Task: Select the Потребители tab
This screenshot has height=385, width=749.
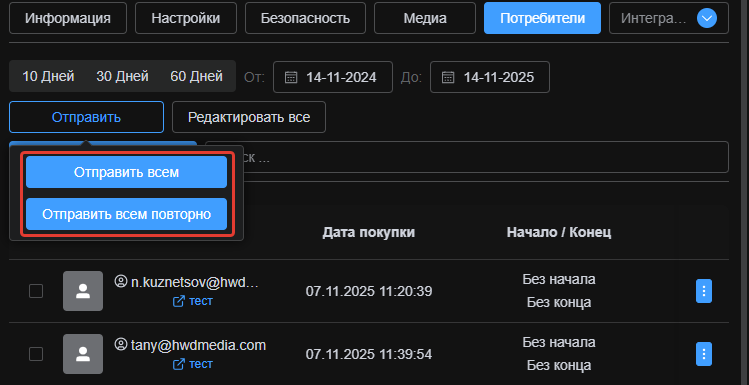Action: [542, 18]
